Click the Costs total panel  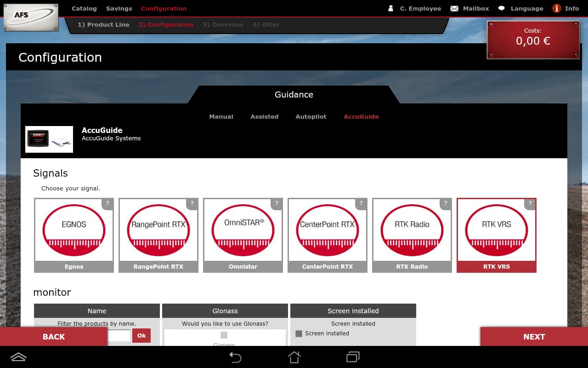pos(533,40)
